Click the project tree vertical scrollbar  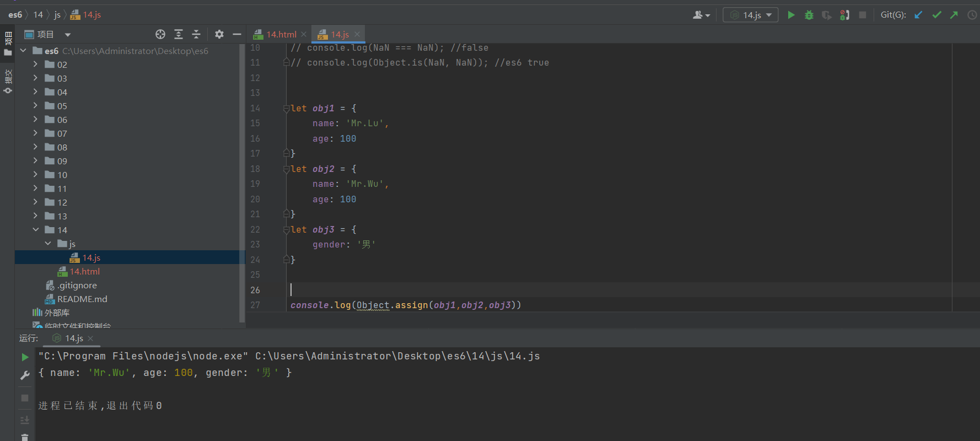coord(241,183)
